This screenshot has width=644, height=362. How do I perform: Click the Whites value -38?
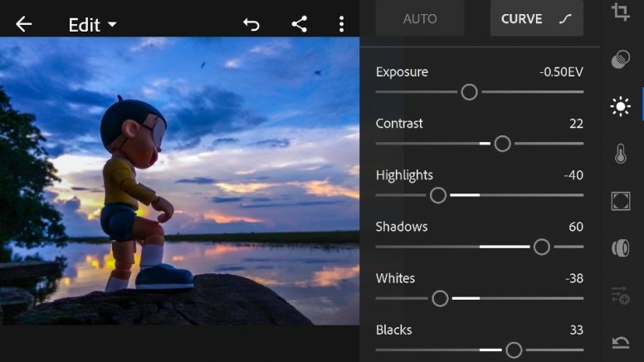(574, 279)
